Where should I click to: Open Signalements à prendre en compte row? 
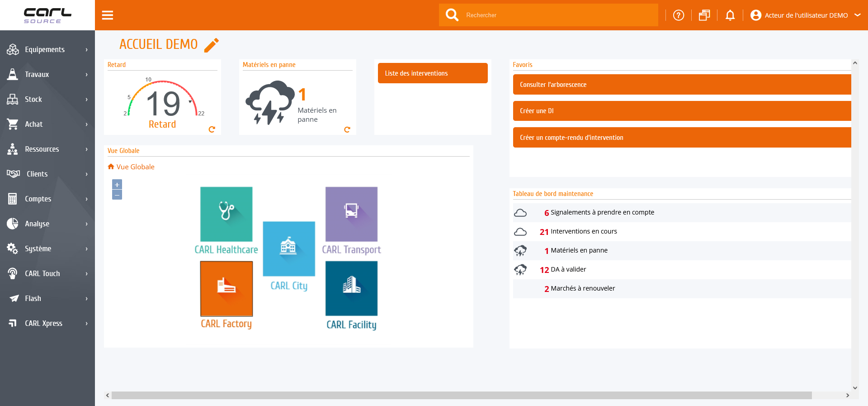coord(682,213)
